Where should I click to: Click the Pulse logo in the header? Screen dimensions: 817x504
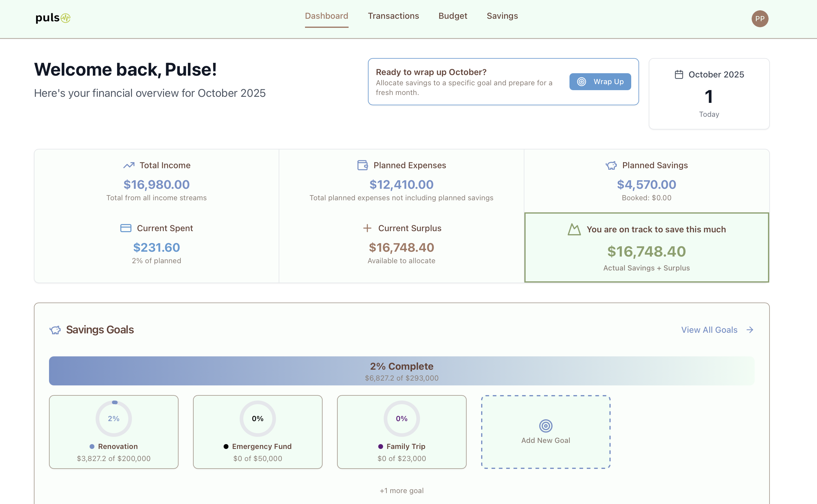(x=53, y=18)
